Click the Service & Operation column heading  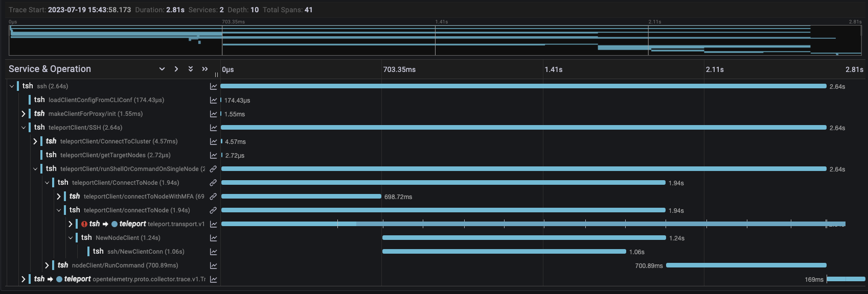[50, 69]
